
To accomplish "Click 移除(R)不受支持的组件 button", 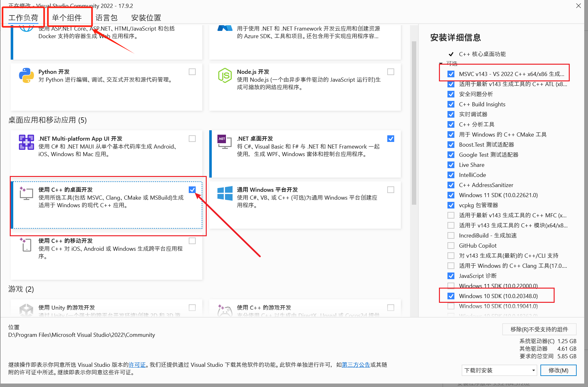I will 539,329.
